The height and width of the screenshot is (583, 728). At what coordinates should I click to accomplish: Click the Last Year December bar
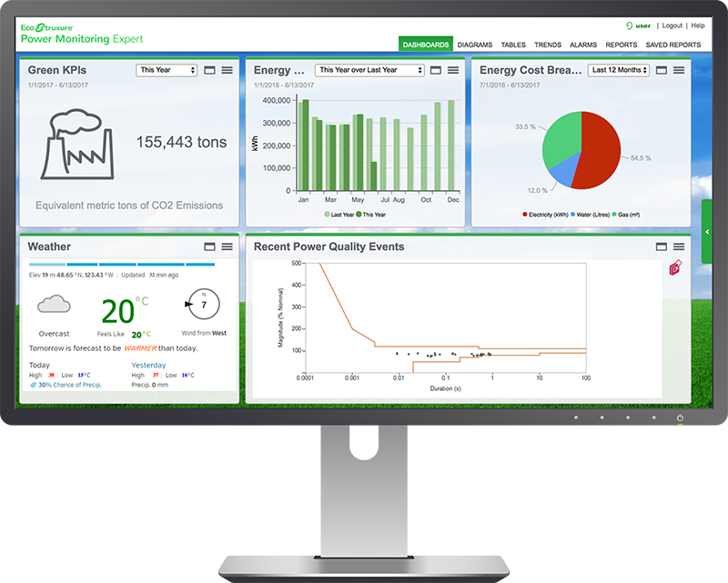pyautogui.click(x=450, y=146)
